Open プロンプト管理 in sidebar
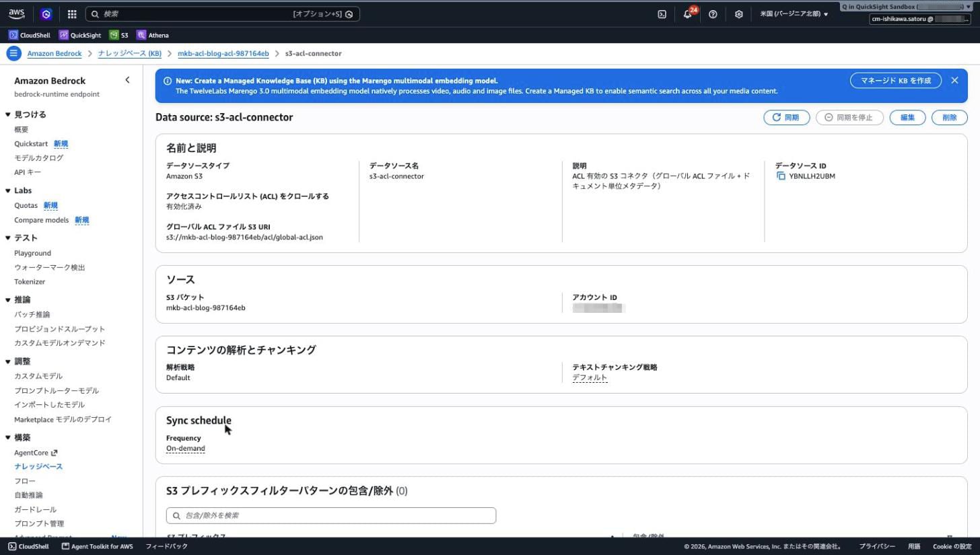This screenshot has width=980, height=555. click(x=39, y=523)
